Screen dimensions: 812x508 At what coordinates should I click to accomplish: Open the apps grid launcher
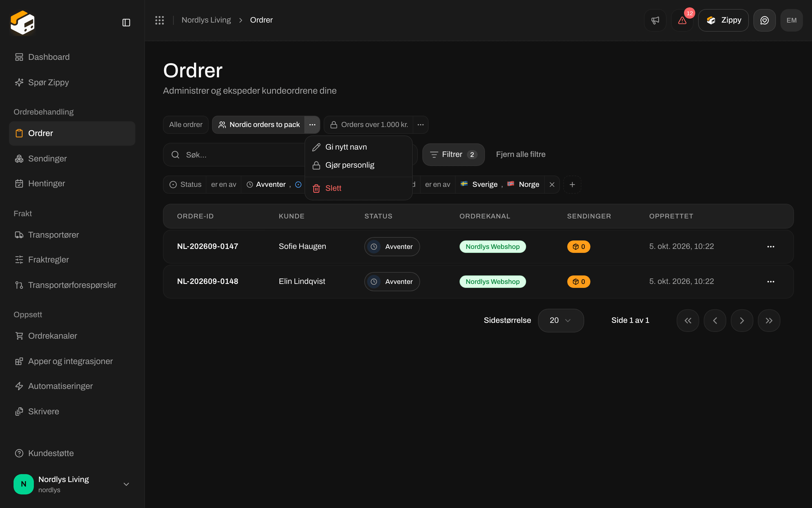point(159,20)
